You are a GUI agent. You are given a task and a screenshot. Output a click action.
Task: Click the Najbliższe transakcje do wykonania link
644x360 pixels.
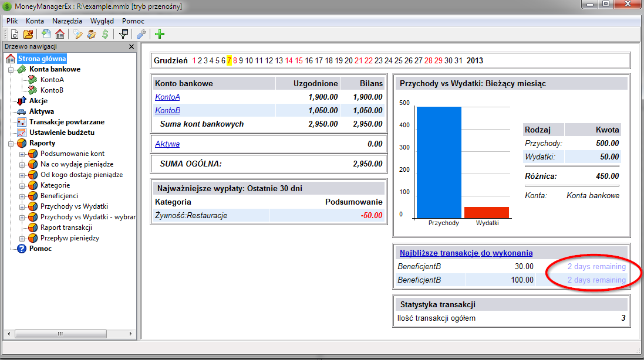point(466,253)
